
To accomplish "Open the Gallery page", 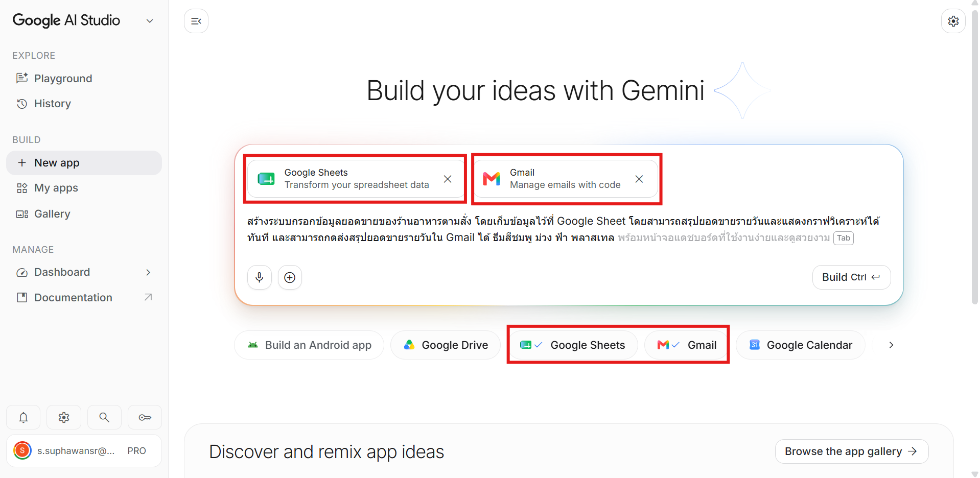I will coord(84,214).
